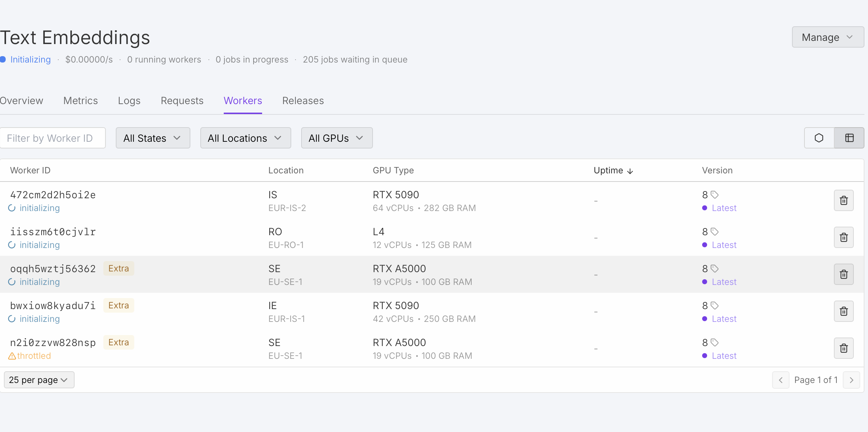
Task: Go to previous page arrow
Action: pos(781,380)
